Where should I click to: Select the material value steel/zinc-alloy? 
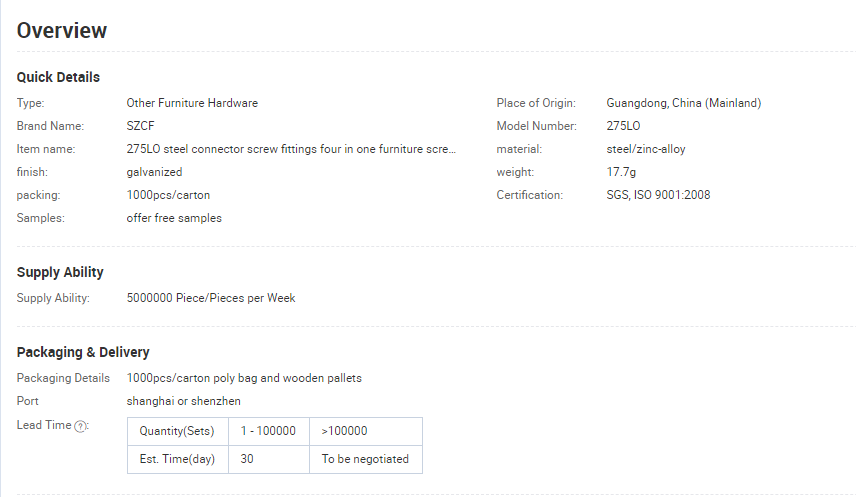(x=646, y=149)
